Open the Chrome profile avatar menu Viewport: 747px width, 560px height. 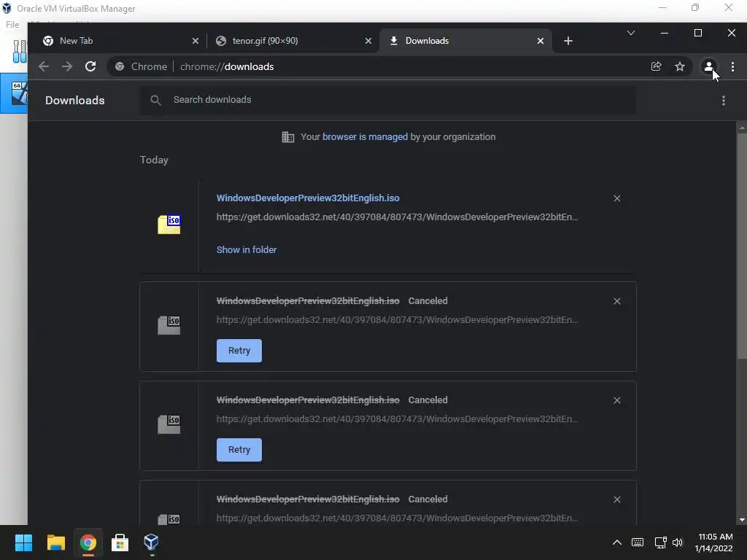pyautogui.click(x=709, y=66)
